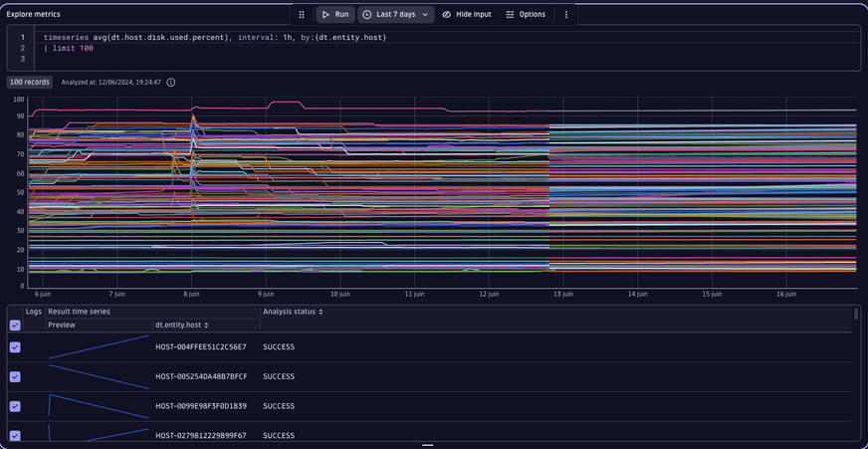Click the panel resize handle at bottom
The width and height of the screenshot is (868, 449).
[428, 445]
